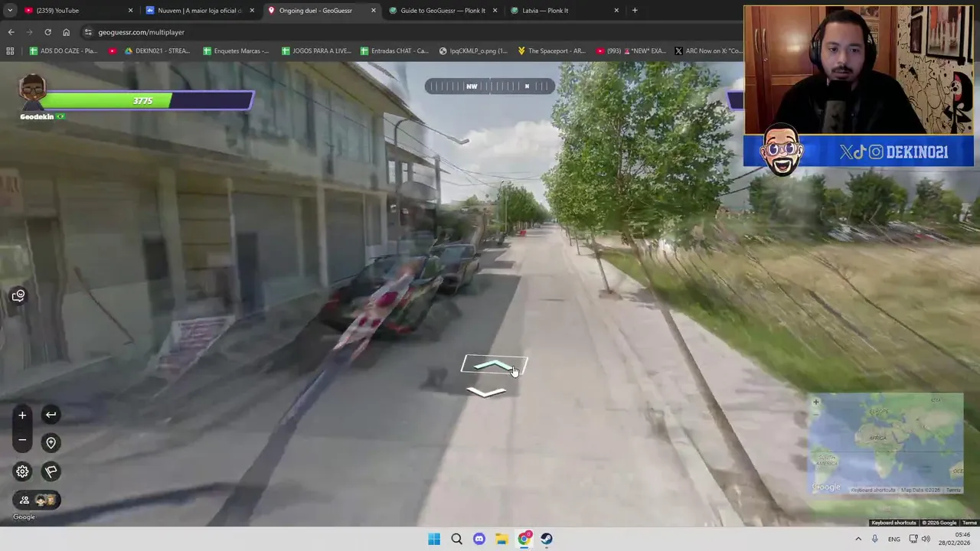
Task: Reload the GeoGuessr page
Action: pyautogui.click(x=47, y=32)
